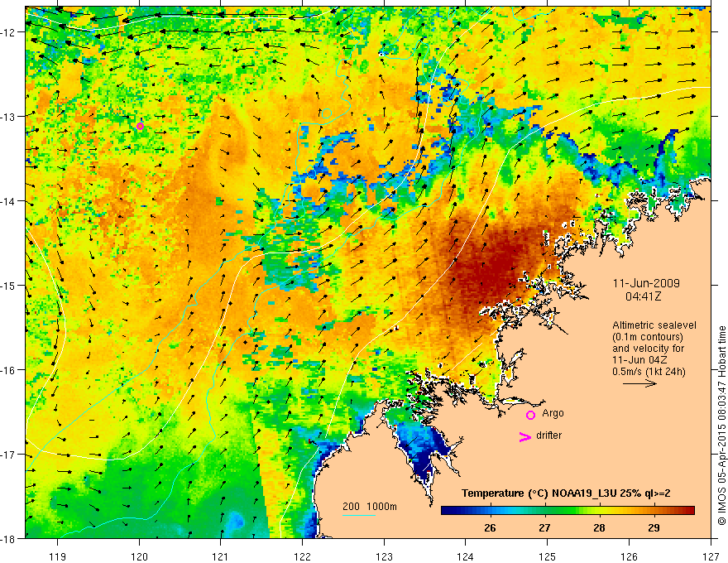Click the cyan 200 1000m isobath legend line

point(359,515)
